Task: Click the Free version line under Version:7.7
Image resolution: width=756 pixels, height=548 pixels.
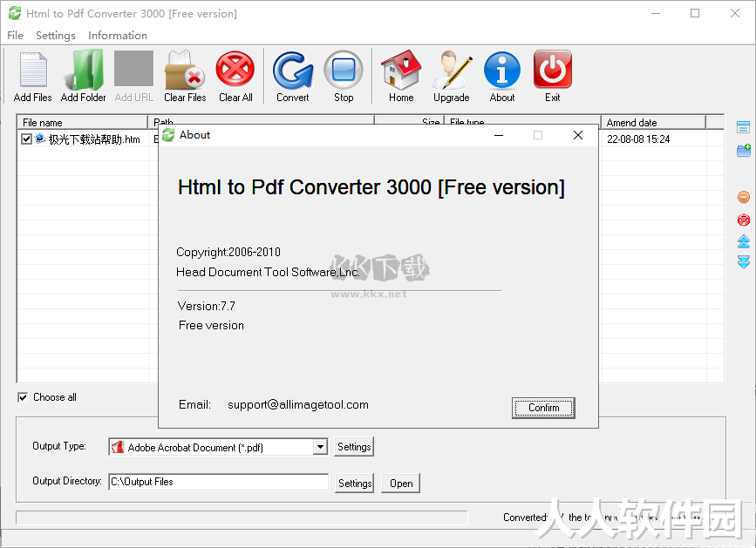Action: click(x=211, y=326)
